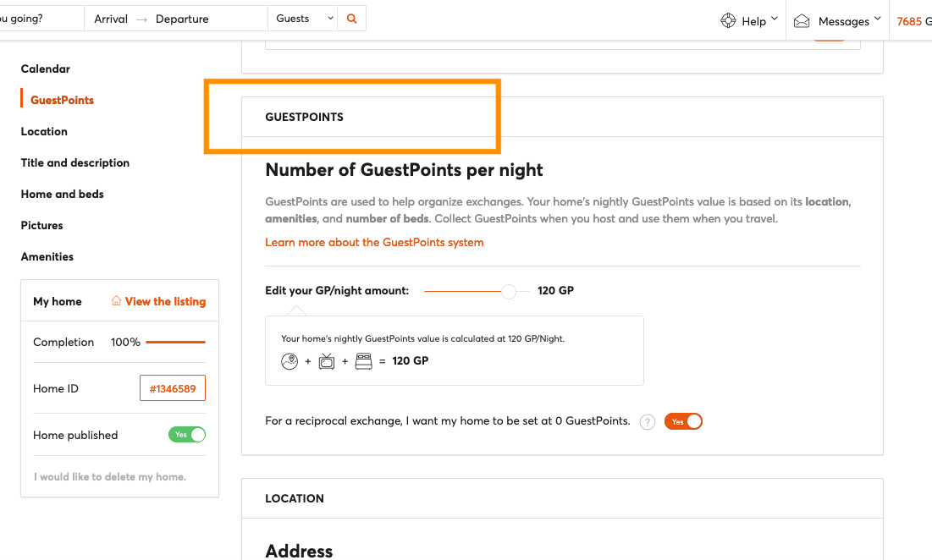Click the location globe icon in GP calculation

290,361
